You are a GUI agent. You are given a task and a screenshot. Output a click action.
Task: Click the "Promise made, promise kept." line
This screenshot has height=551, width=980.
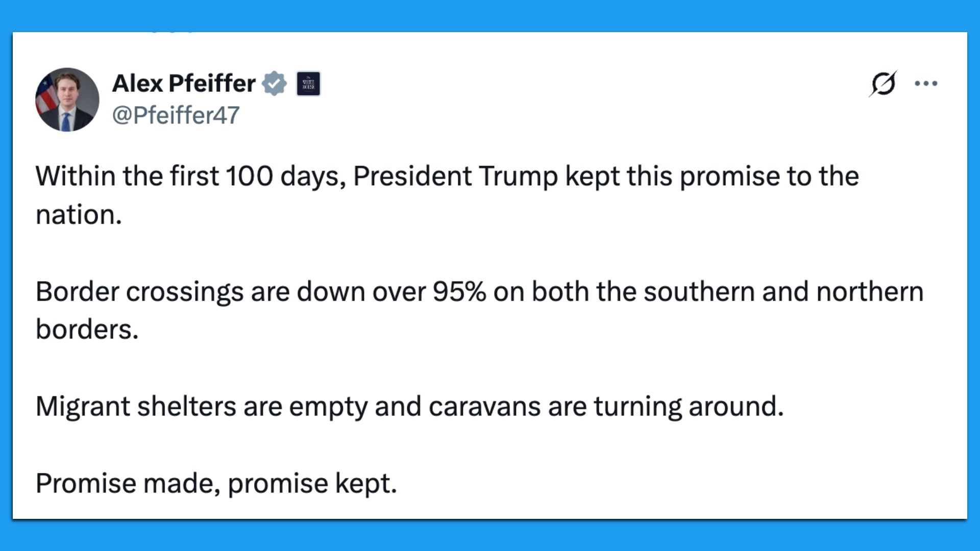click(x=216, y=483)
